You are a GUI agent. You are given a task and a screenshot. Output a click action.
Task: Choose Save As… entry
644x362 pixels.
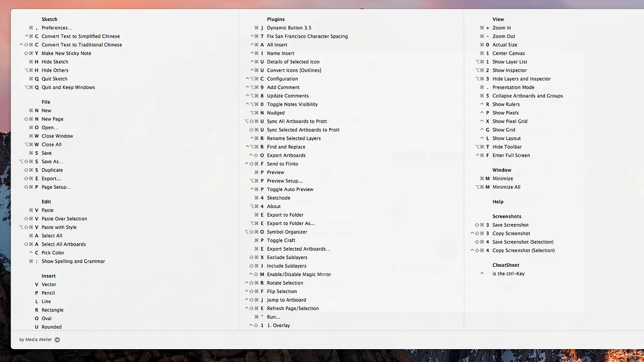(52, 162)
